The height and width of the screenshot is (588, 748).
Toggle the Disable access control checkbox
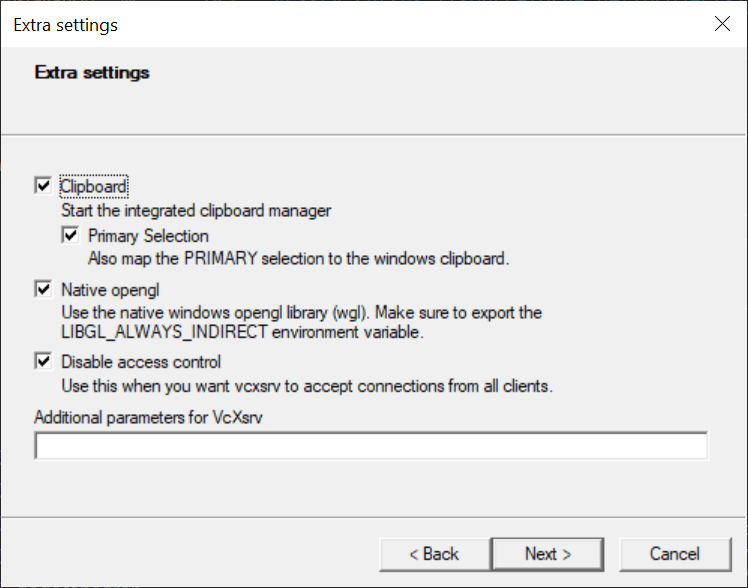point(42,362)
